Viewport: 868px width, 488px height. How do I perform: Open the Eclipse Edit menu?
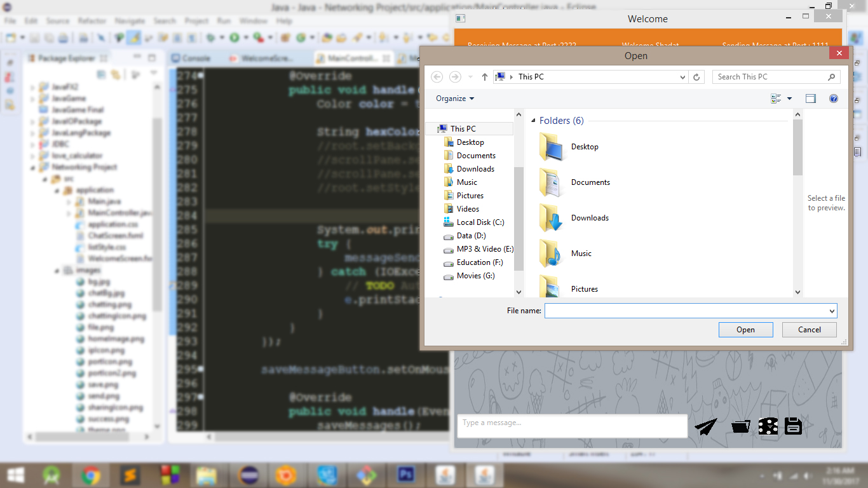[31, 21]
